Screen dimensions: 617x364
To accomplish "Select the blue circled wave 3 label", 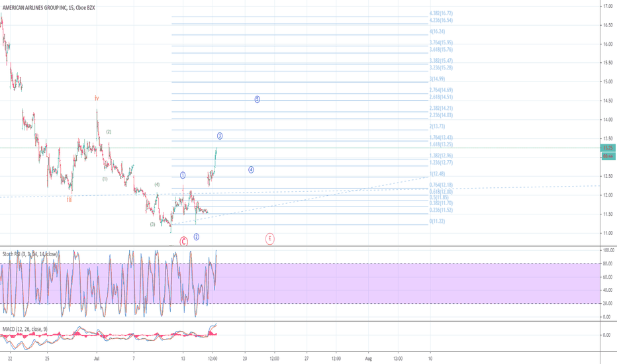I will pyautogui.click(x=220, y=136).
